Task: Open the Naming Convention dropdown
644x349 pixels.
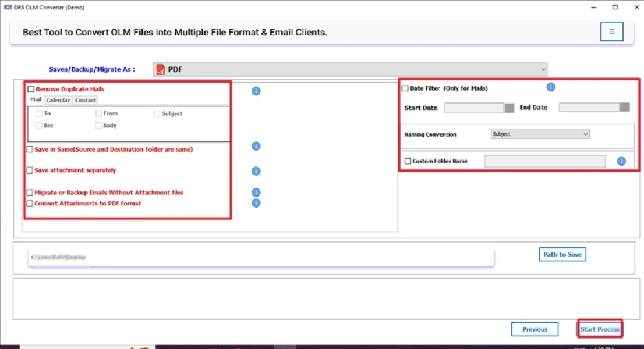Action: click(539, 134)
